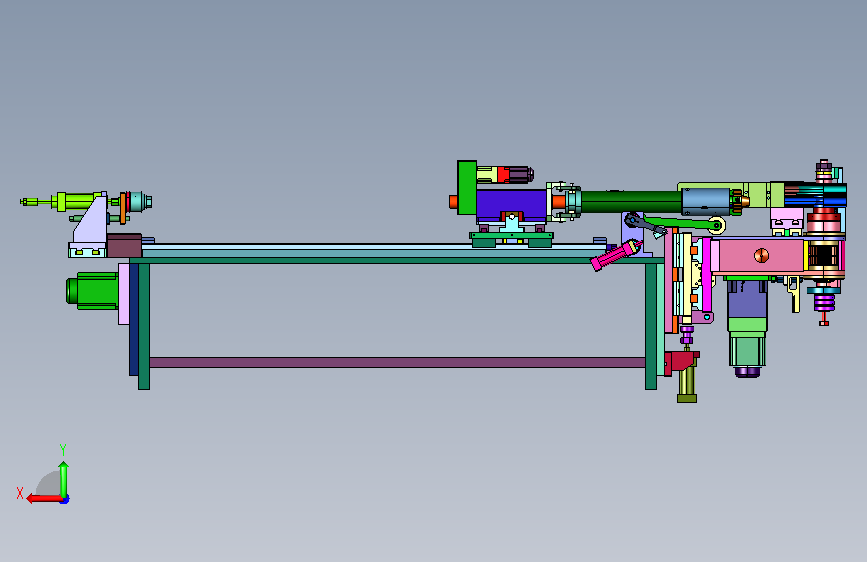Click the blue Z axis dot of triad
Screen dimensions: 867x562
(x=65, y=501)
